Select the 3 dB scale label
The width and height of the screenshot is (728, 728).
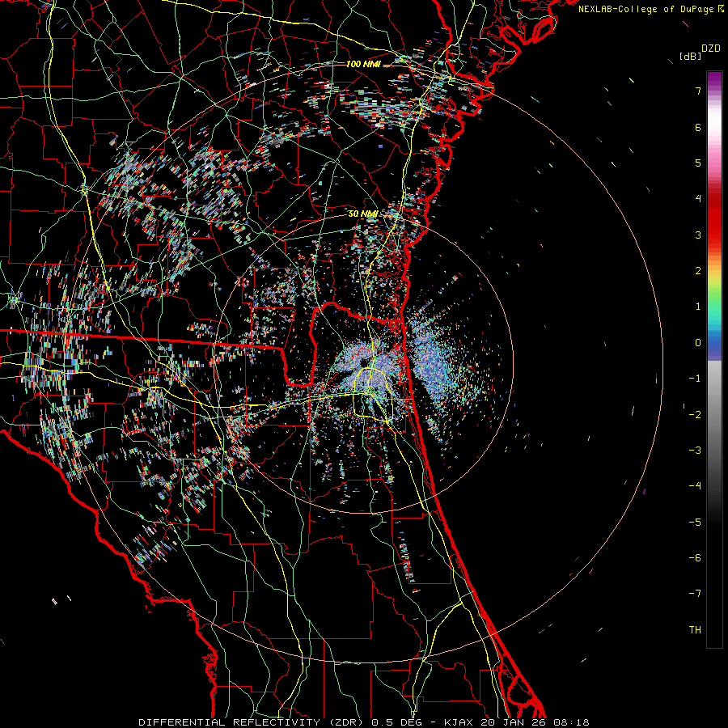pos(698,235)
